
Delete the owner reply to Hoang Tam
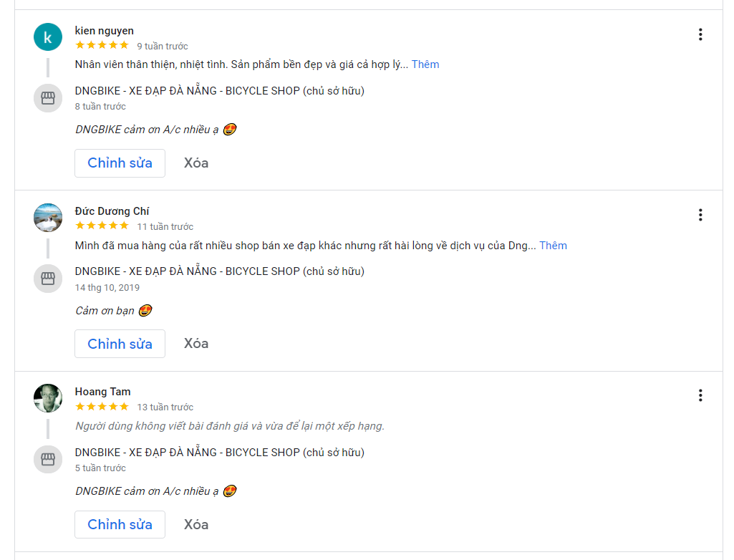196,525
